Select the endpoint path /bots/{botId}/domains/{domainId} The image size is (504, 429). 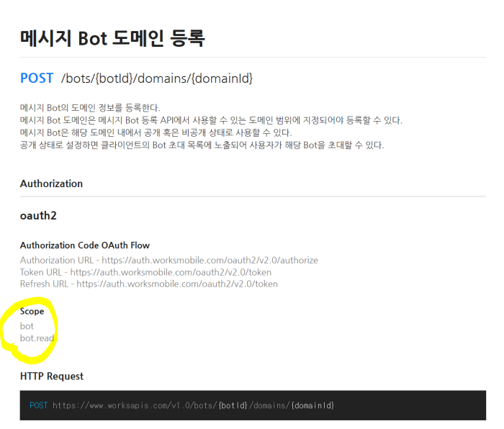point(157,78)
